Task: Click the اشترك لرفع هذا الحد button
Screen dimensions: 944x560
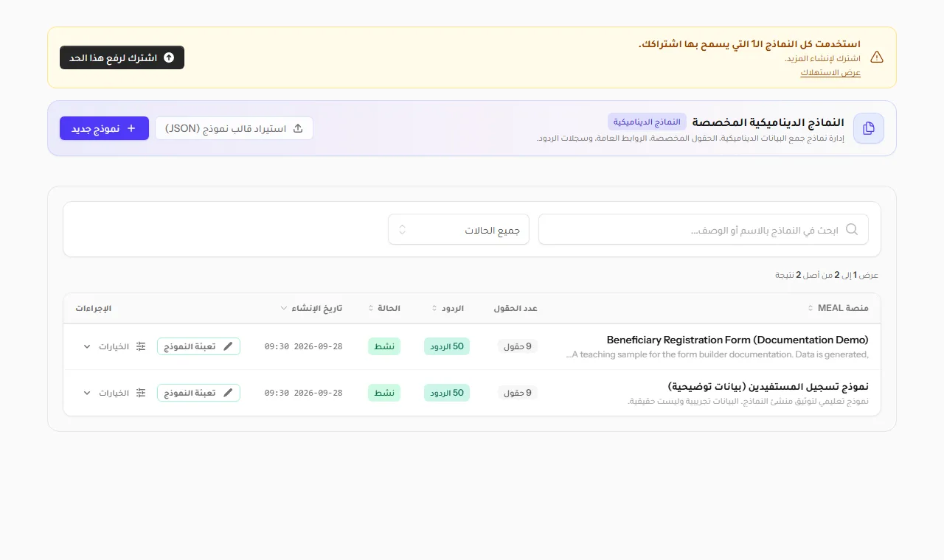Action: [x=122, y=57]
